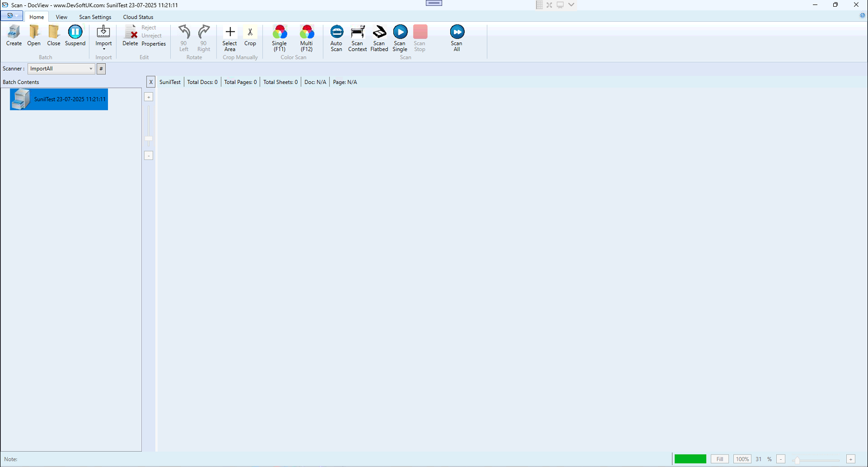
Task: Run Scan All
Action: click(456, 38)
